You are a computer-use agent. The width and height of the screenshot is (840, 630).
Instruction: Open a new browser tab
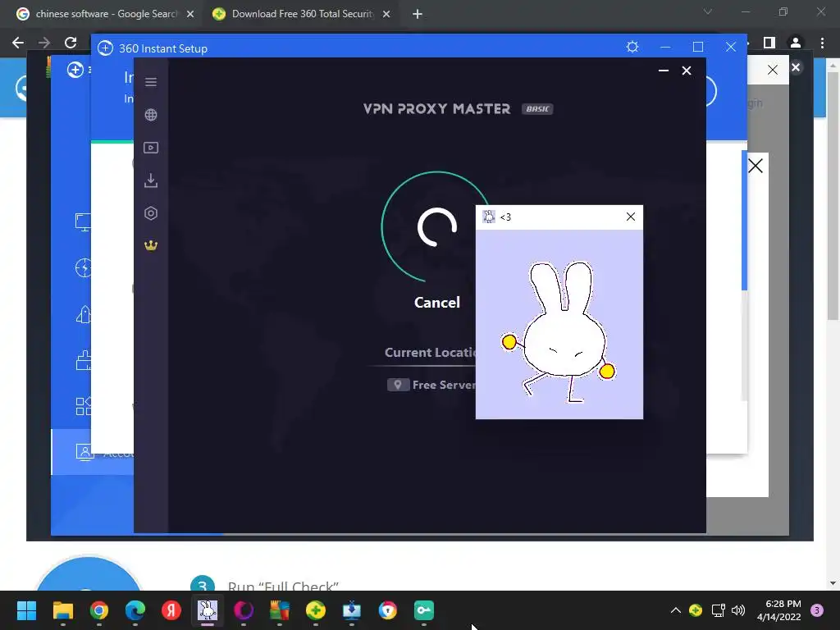(418, 14)
